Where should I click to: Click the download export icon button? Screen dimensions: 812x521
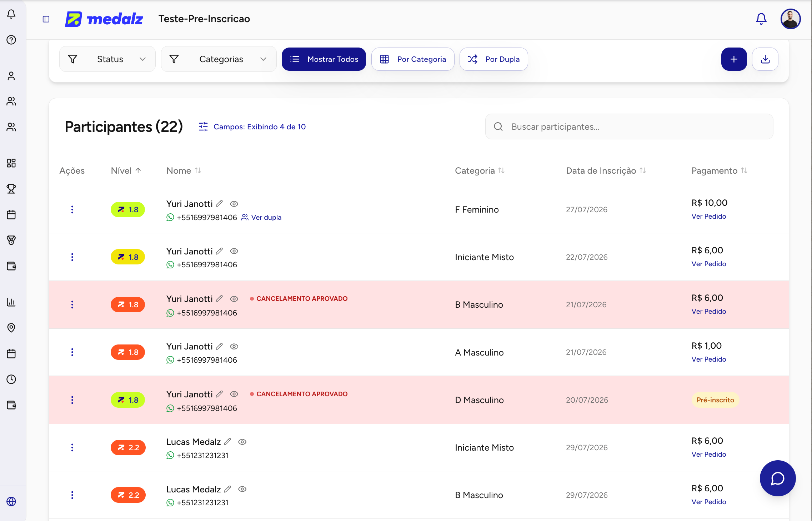765,59
